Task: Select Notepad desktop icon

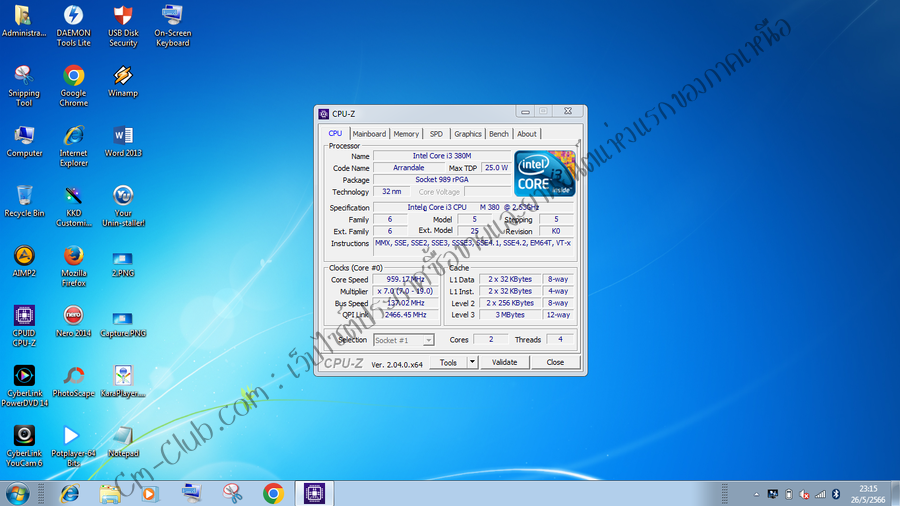Action: click(123, 441)
